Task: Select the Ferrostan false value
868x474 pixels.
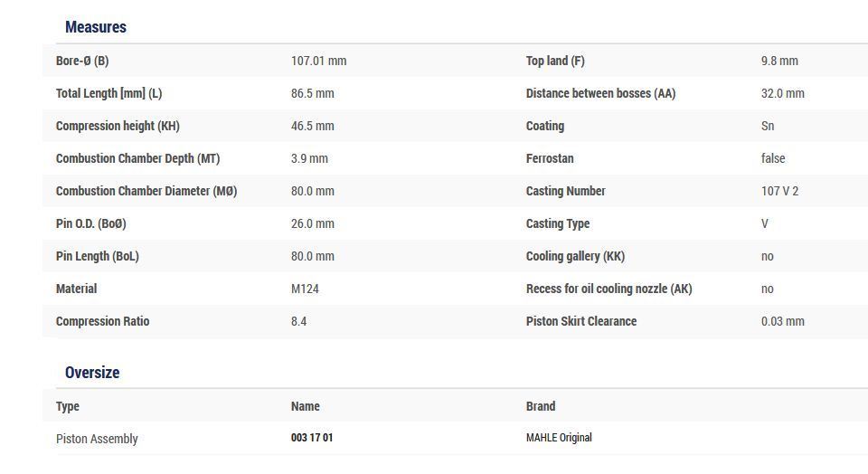Action: point(773,158)
